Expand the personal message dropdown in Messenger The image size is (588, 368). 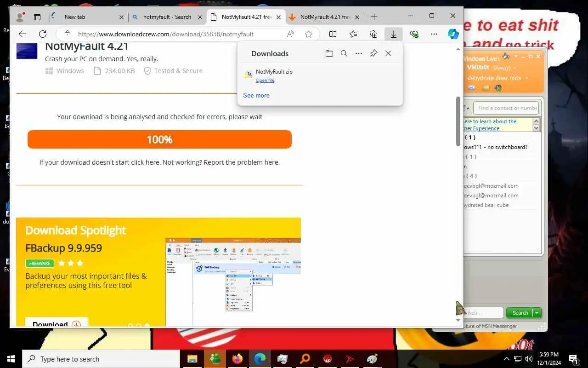[527, 78]
